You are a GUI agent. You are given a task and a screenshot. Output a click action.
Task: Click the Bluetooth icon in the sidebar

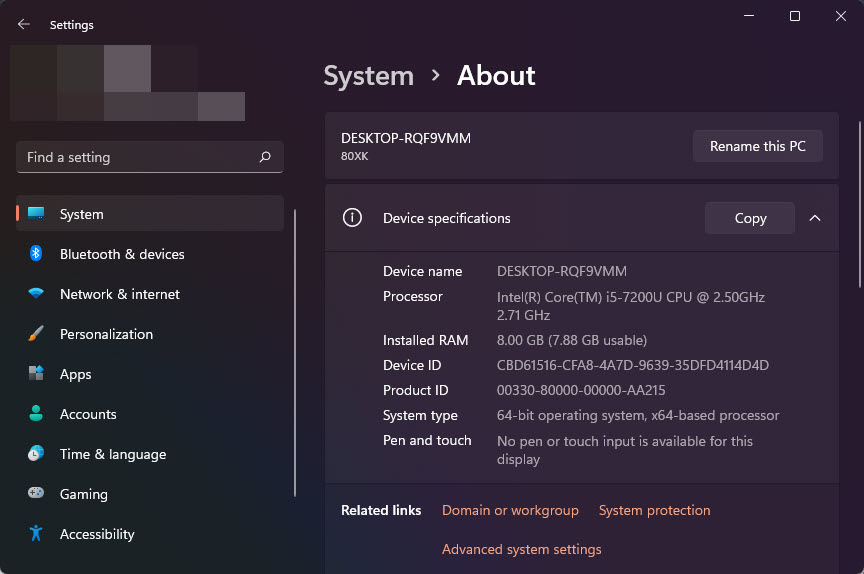(x=36, y=253)
